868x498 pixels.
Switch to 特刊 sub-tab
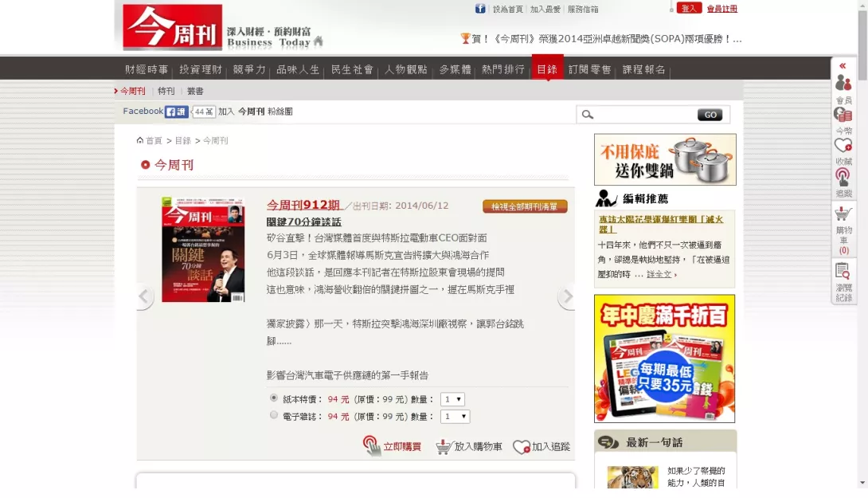pos(166,91)
